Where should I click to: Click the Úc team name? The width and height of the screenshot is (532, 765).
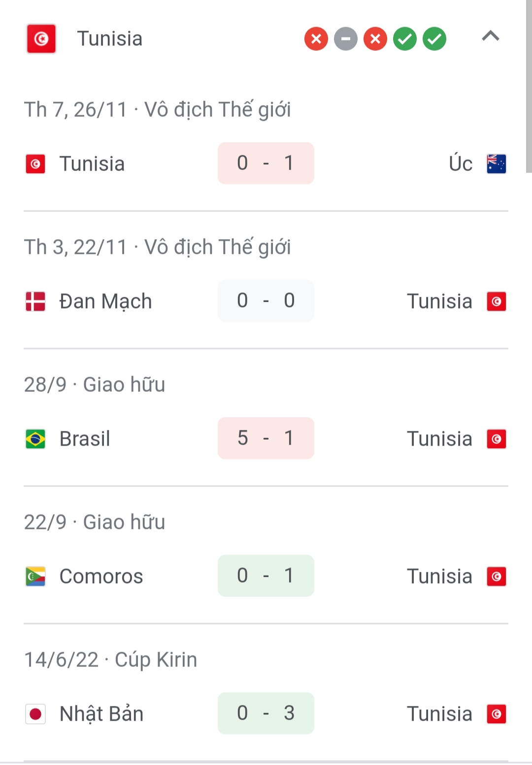click(x=461, y=164)
